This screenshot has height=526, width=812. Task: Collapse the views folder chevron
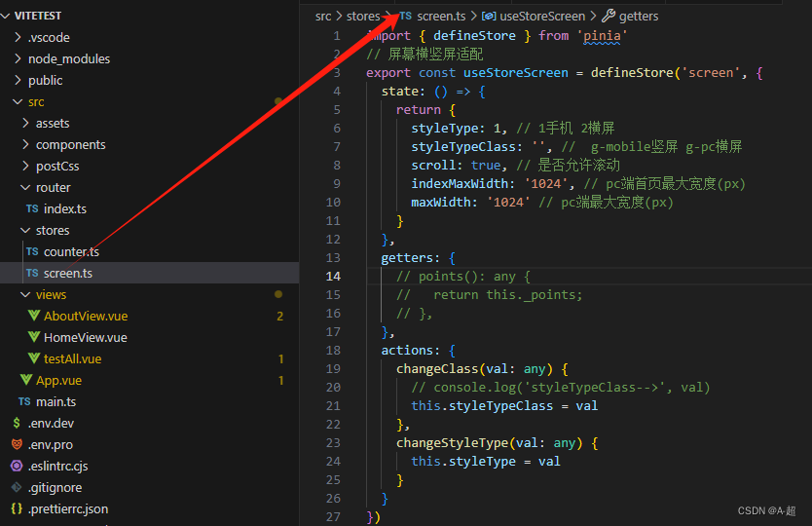pos(25,294)
